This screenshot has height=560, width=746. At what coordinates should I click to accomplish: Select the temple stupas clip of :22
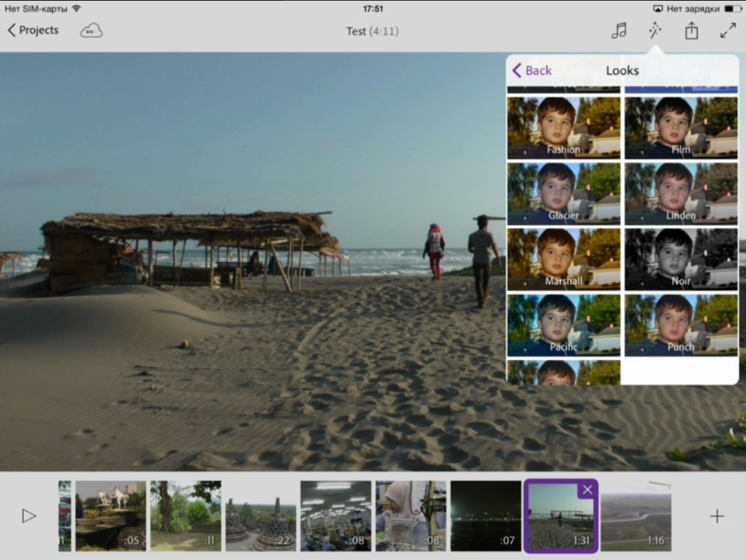coord(260,516)
